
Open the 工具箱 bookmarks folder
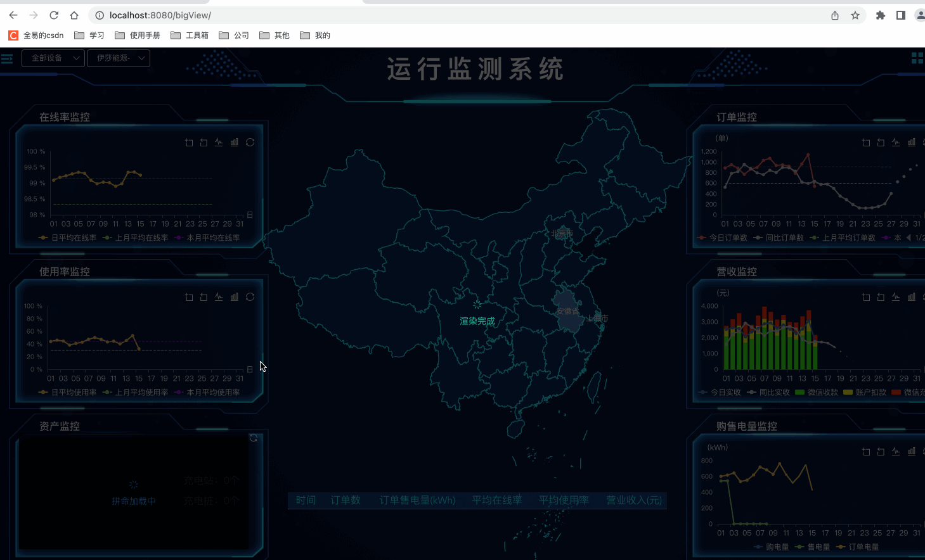pyautogui.click(x=190, y=35)
